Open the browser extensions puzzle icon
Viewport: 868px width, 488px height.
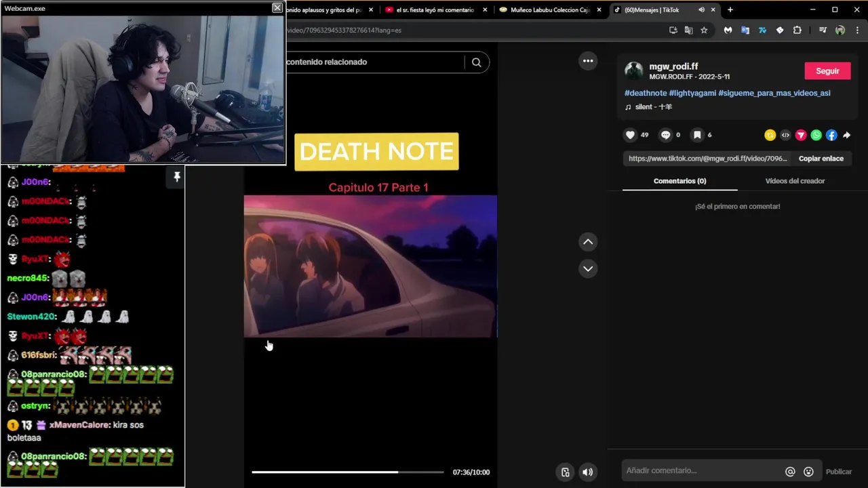click(x=797, y=30)
